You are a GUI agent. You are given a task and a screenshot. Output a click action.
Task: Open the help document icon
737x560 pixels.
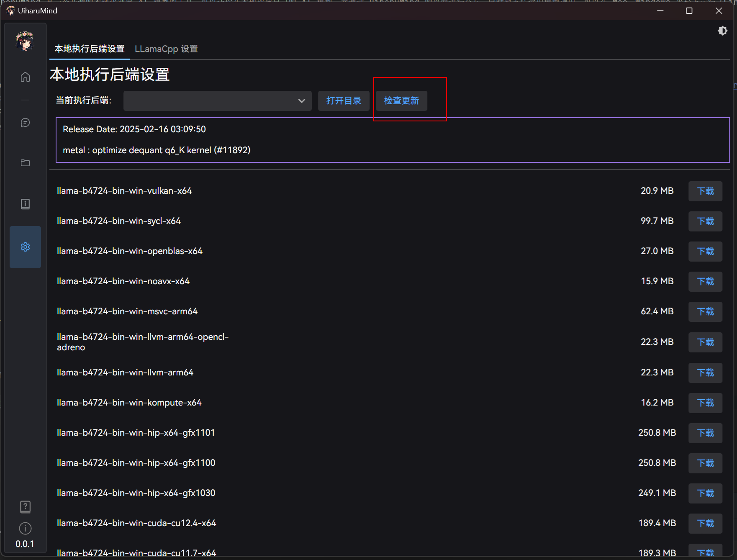(25, 507)
